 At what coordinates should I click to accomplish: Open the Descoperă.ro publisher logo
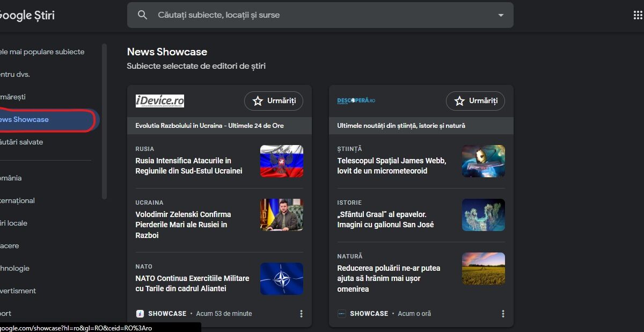pos(356,101)
